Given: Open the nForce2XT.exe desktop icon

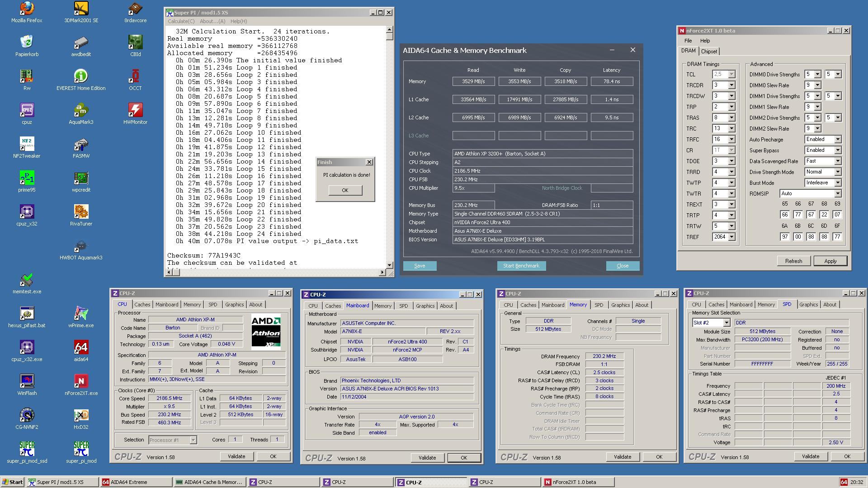Looking at the screenshot, I should click(x=81, y=385).
